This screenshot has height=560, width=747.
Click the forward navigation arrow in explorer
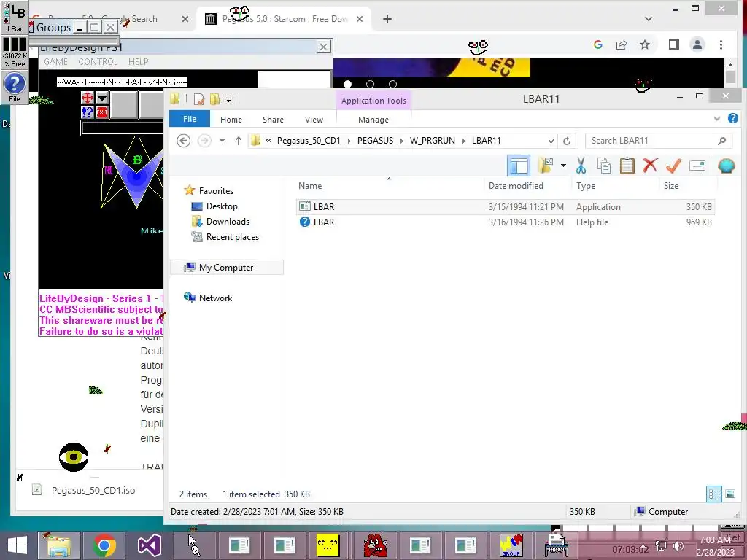[204, 141]
